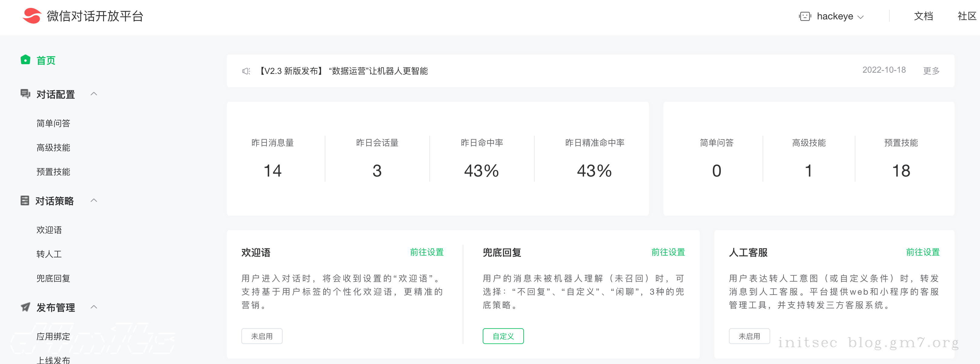Open 文档 in the top navigation
980x364 pixels.
coord(923,16)
